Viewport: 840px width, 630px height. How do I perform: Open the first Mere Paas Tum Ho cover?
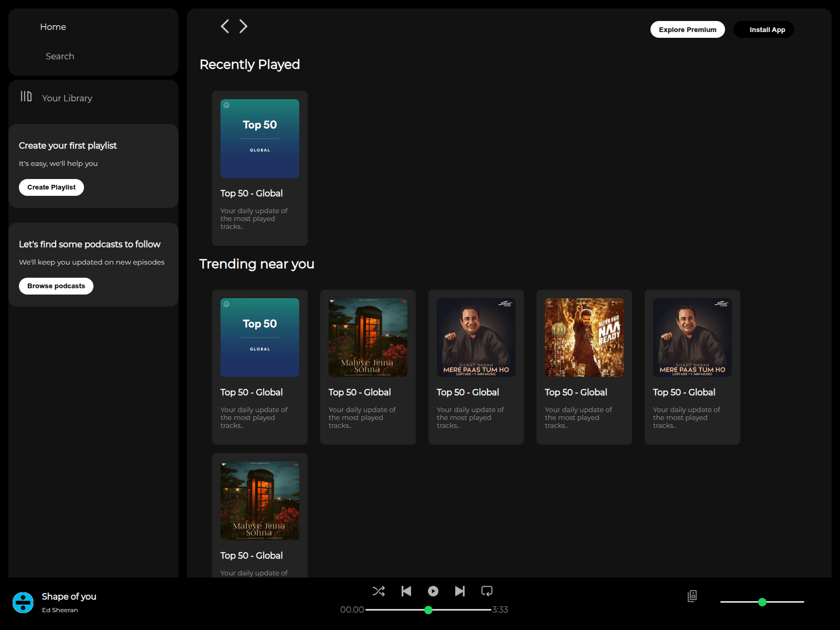[476, 338]
